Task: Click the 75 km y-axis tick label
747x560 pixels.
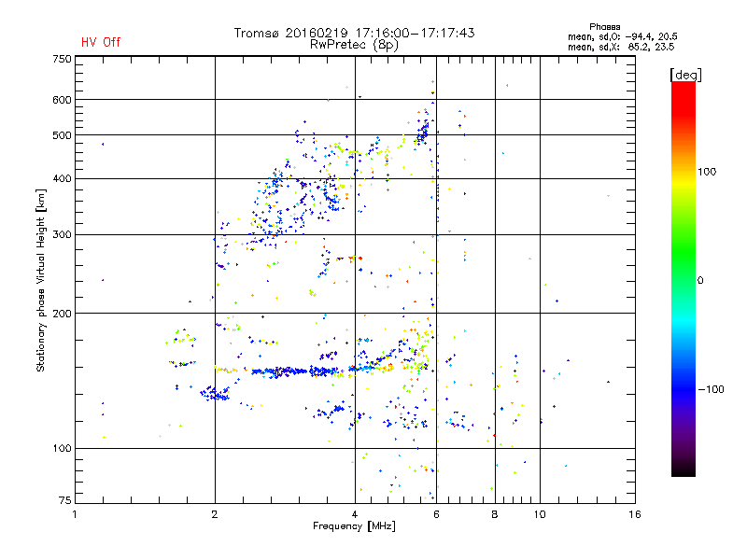Action: point(65,500)
